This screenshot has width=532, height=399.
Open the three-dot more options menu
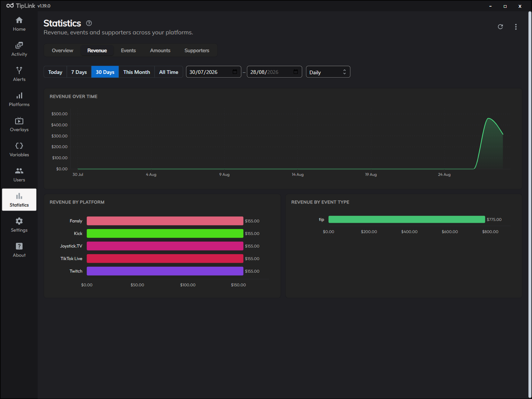[516, 27]
